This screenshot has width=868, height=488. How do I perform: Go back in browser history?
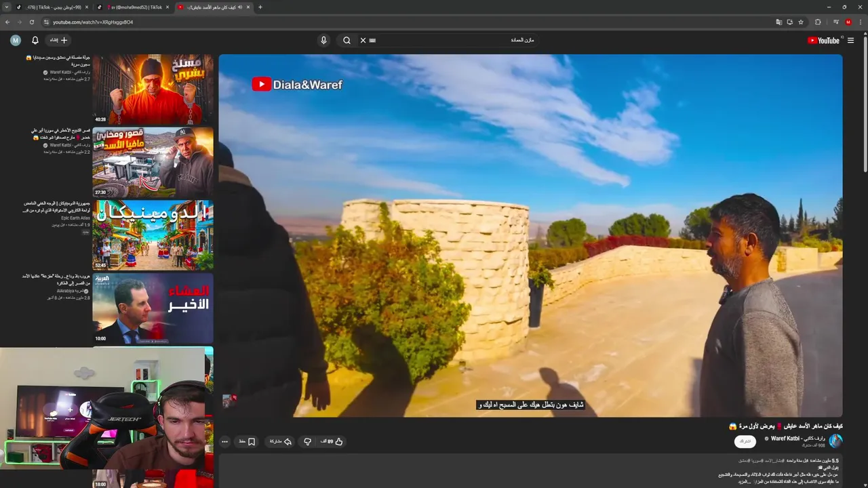point(7,22)
